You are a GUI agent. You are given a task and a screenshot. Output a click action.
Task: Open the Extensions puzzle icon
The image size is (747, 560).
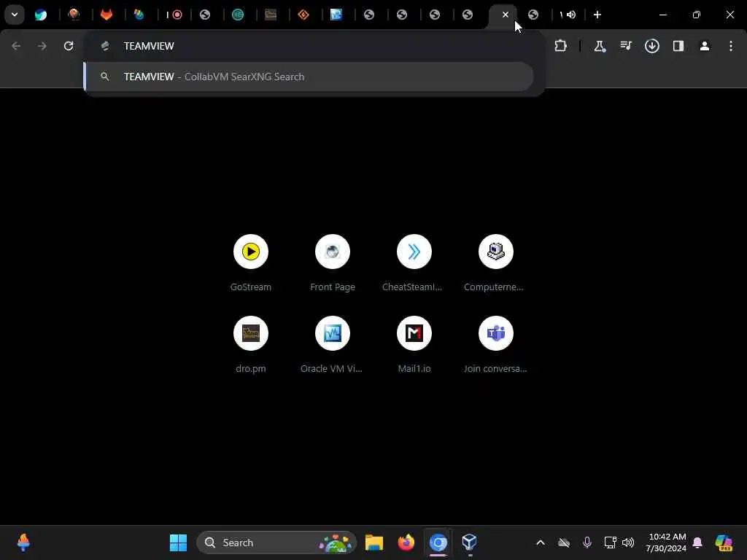[x=561, y=46]
